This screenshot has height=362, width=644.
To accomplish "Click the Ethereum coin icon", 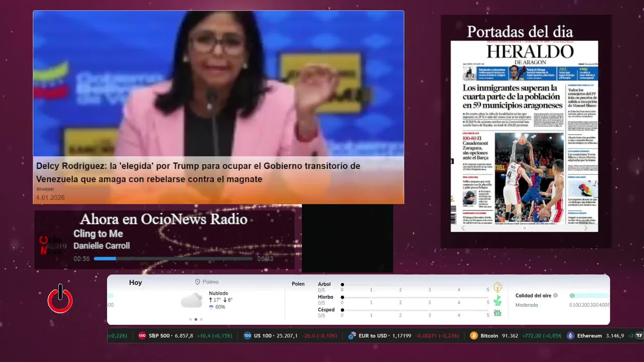I will 571,336.
